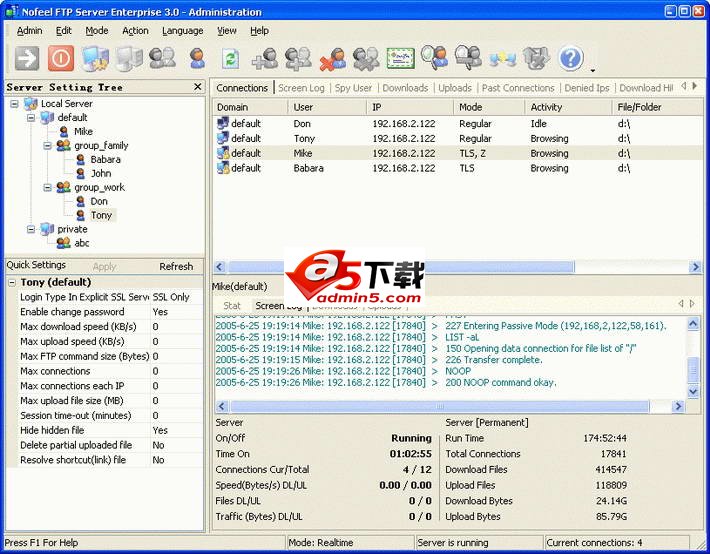Select Mike's connection row icon in list

[223, 153]
